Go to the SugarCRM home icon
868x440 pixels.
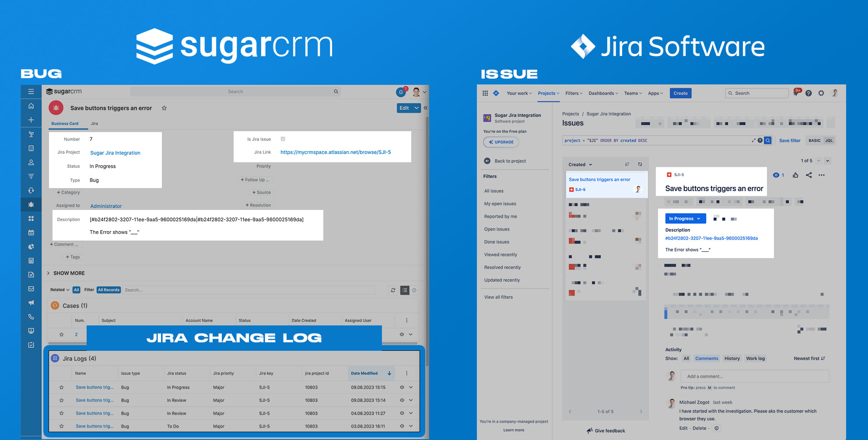(31, 106)
